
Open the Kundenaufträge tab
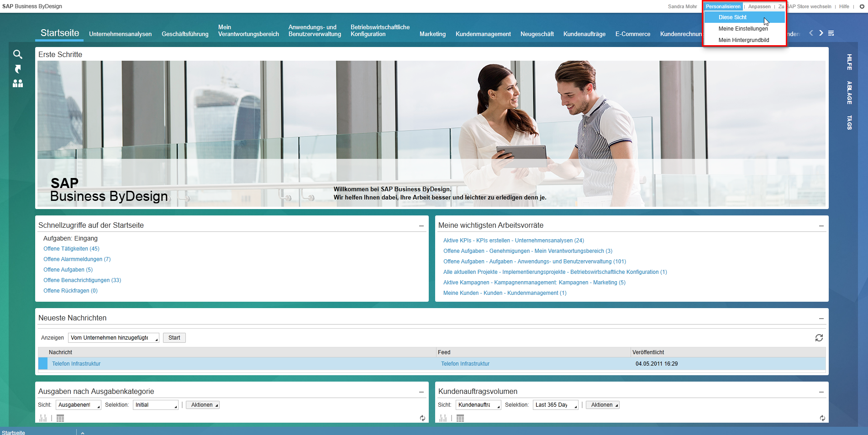tap(584, 34)
